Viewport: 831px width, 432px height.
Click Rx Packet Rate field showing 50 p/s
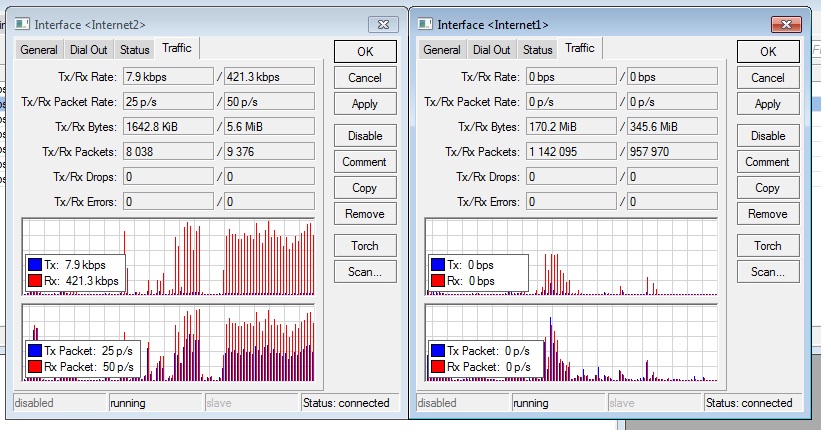(x=269, y=101)
